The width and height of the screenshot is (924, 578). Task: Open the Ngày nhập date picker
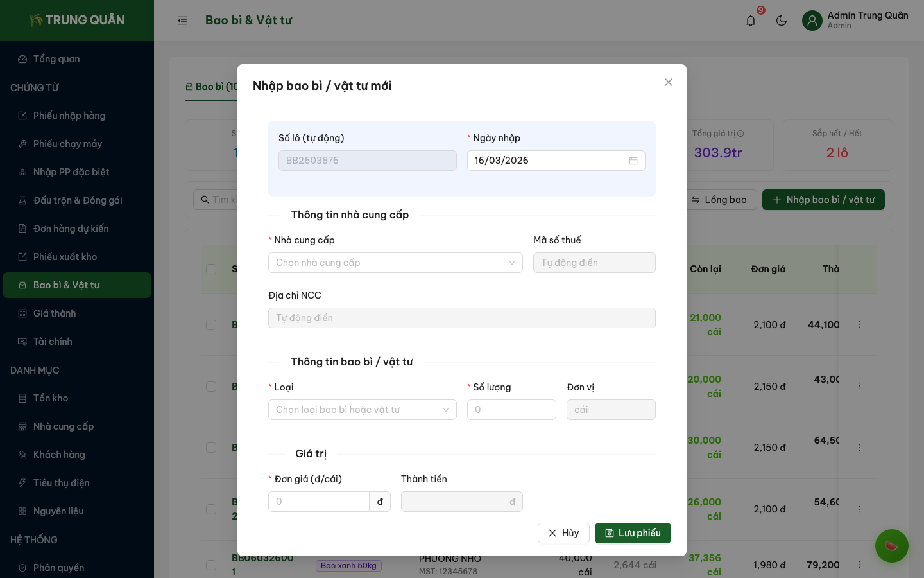(549, 161)
